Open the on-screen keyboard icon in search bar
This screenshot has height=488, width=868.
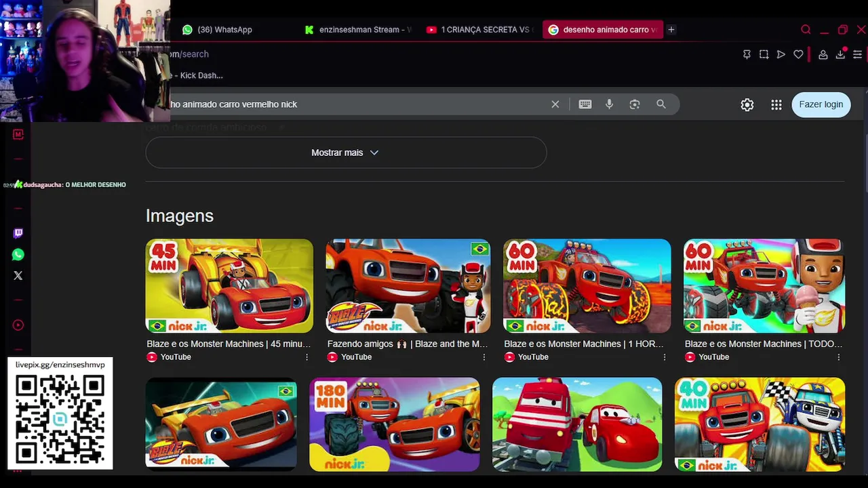click(x=585, y=104)
